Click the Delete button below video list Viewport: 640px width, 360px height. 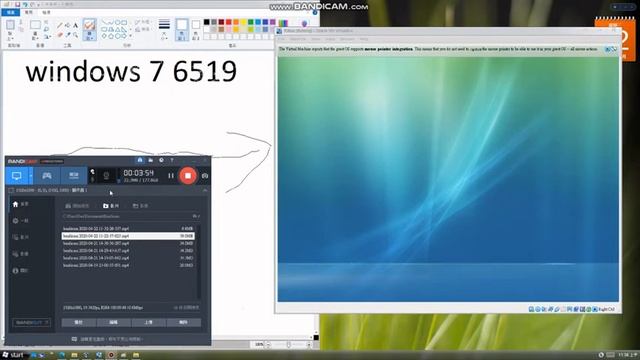[x=184, y=322]
